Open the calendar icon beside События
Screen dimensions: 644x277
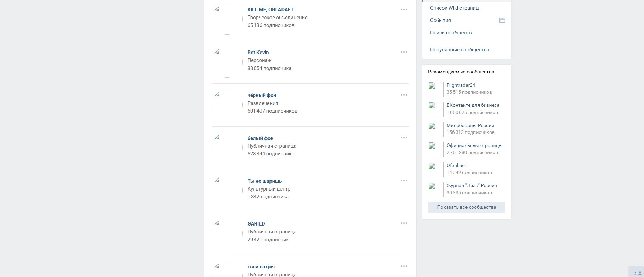point(502,20)
